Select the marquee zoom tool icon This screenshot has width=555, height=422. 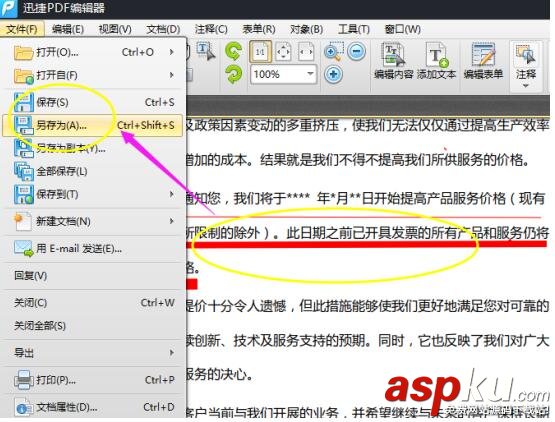pos(334,52)
